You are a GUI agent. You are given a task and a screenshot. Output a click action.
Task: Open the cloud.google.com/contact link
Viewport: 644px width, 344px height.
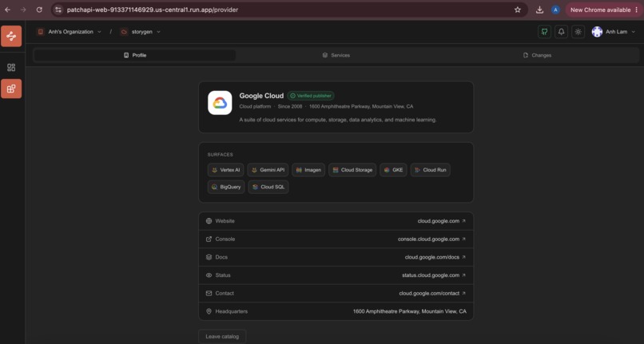click(432, 293)
